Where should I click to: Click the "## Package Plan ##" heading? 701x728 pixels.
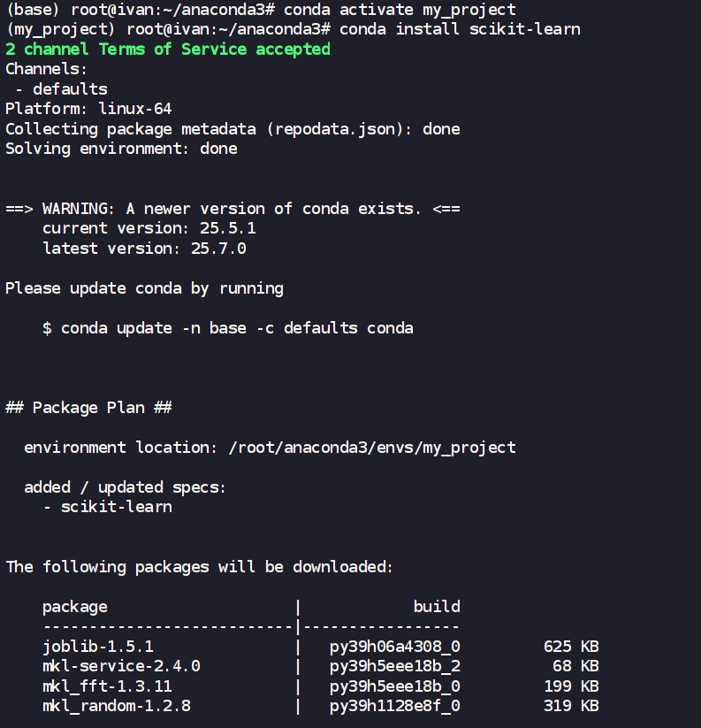point(88,408)
